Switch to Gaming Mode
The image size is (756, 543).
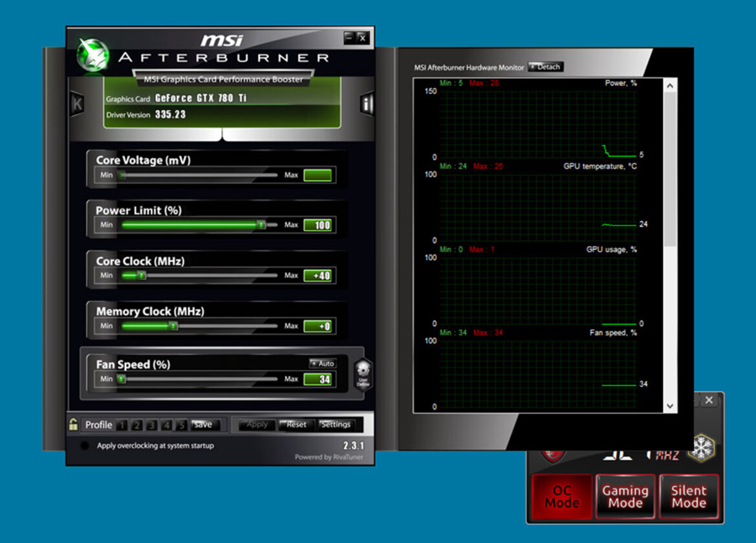[x=625, y=496]
